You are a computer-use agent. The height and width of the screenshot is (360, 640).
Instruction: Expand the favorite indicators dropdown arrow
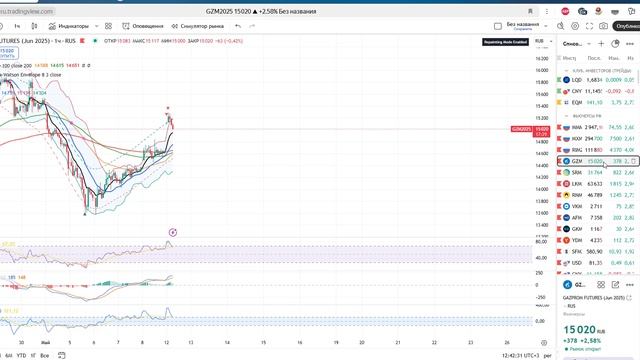tap(97, 26)
